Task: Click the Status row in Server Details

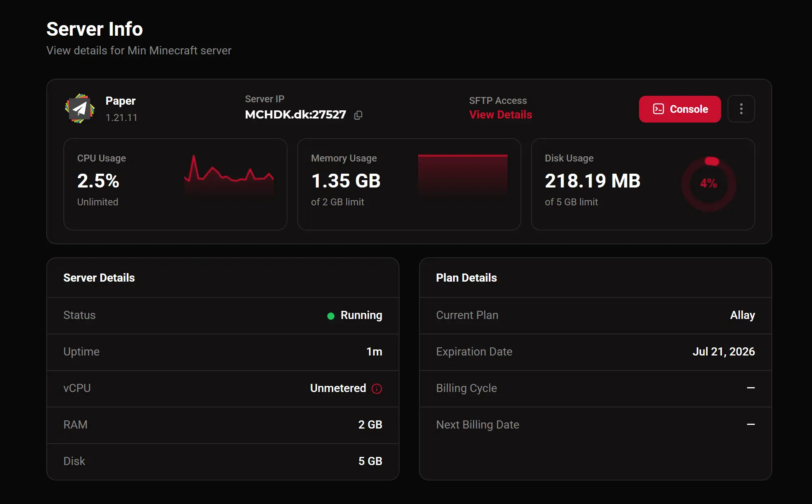Action: pyautogui.click(x=223, y=316)
